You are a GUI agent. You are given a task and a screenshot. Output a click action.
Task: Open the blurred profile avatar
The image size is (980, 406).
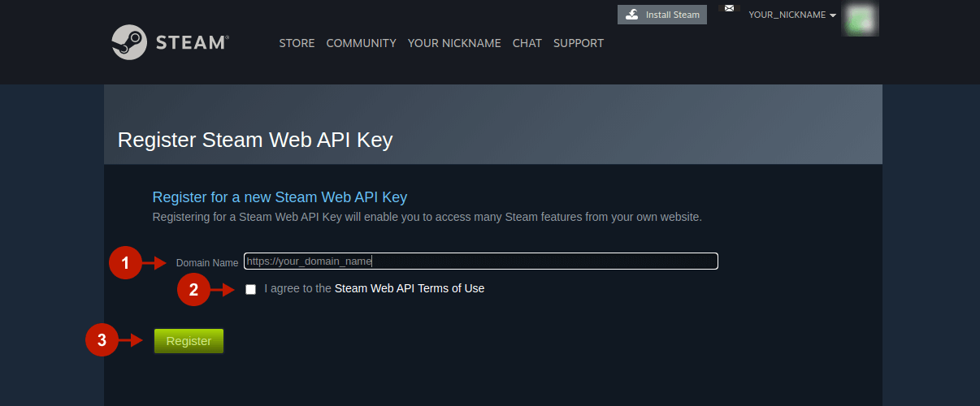pos(860,19)
